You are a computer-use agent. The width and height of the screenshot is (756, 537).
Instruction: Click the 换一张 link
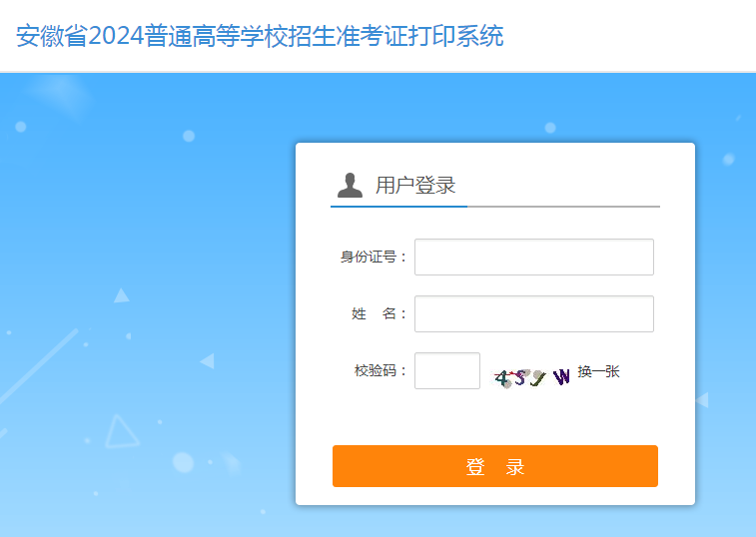598,371
